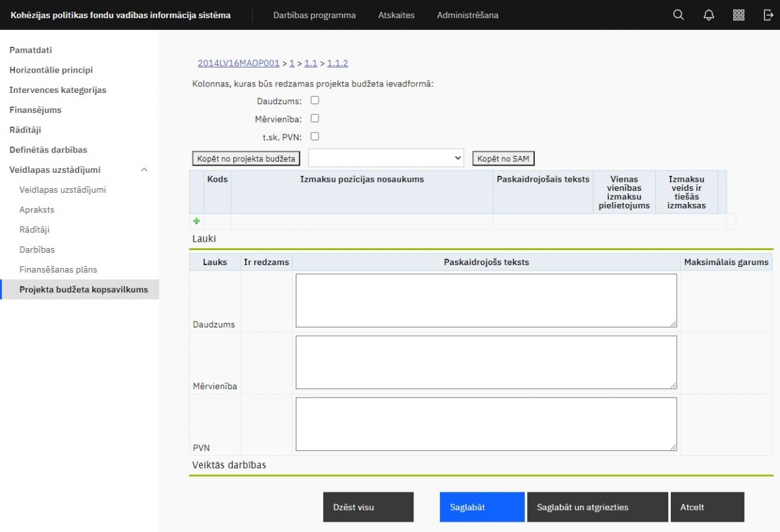Viewport: 780px width, 532px height.
Task: Tick the Mērvienība checkbox
Action: tap(315, 119)
